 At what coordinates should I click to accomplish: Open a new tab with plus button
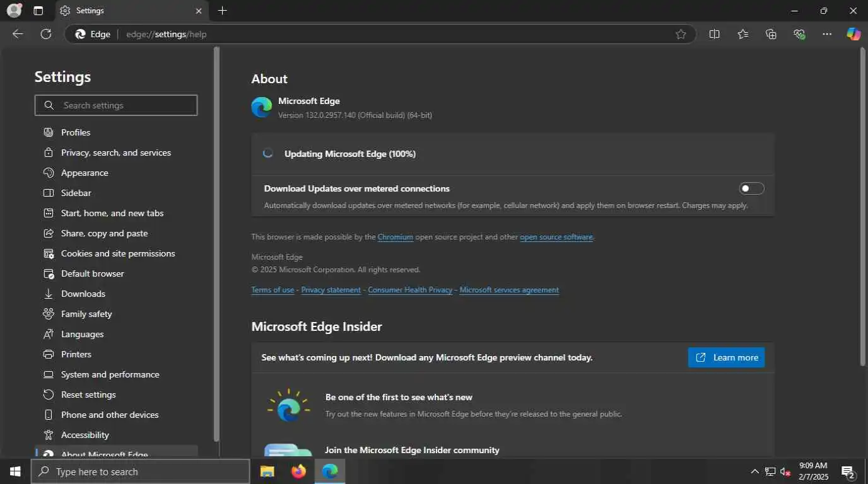pyautogui.click(x=222, y=11)
